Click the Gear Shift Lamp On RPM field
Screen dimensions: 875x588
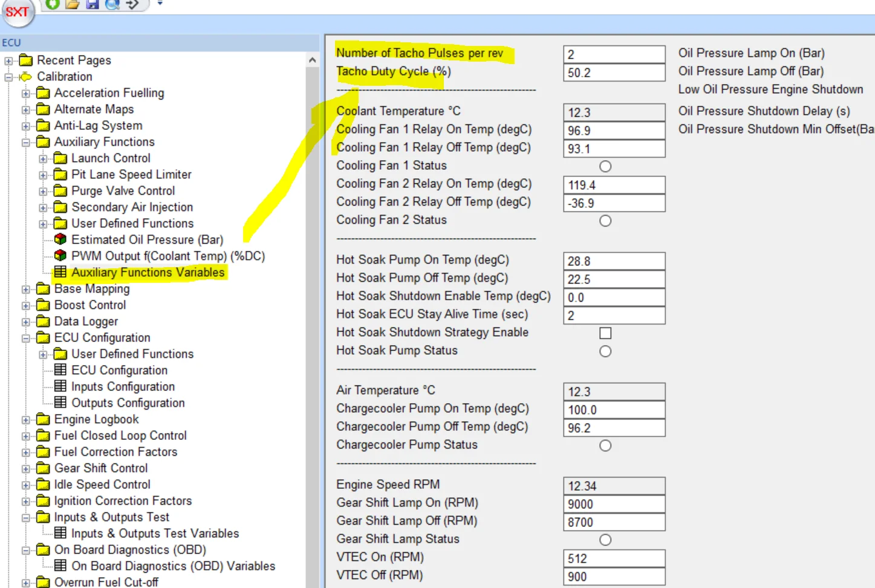pos(613,504)
